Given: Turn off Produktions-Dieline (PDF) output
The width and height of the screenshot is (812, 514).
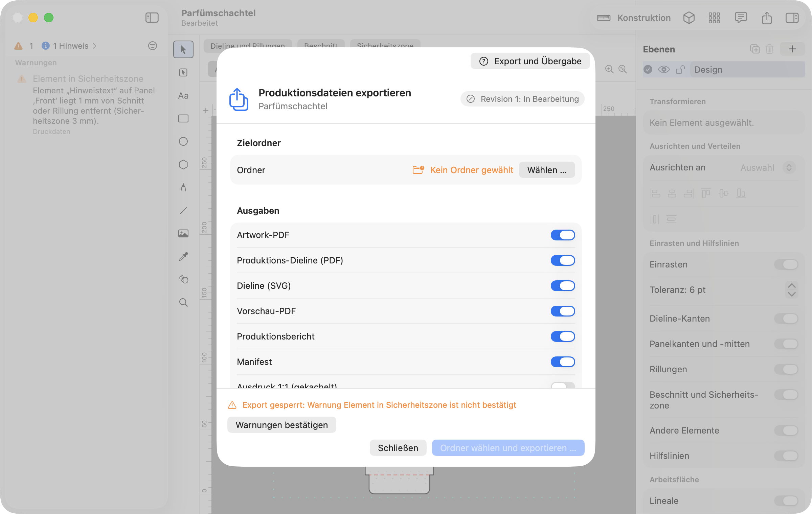Looking at the screenshot, I should click(563, 260).
